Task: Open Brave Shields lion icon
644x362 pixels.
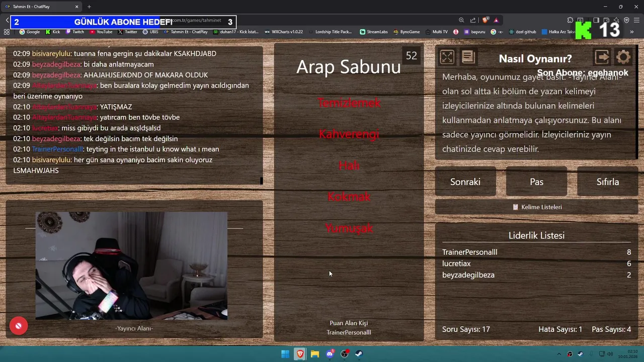Action: coord(485,21)
